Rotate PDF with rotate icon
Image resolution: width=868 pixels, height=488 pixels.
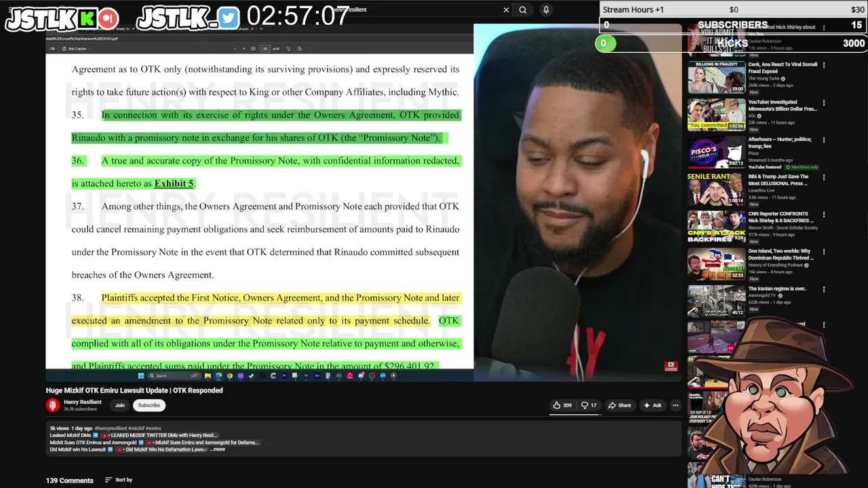[288, 49]
